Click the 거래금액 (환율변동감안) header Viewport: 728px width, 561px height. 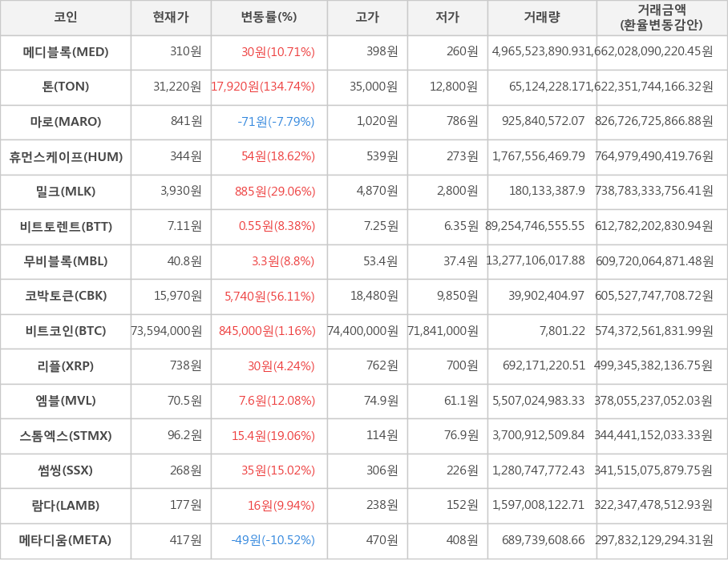(x=661, y=18)
